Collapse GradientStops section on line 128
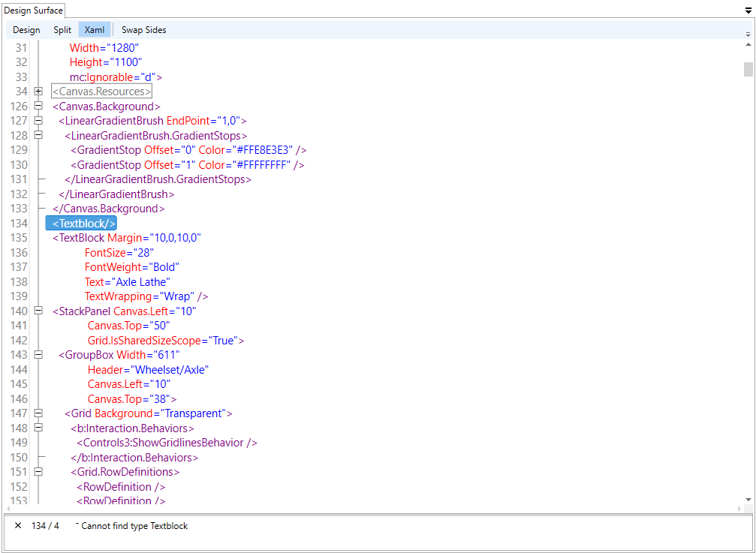This screenshot has width=756, height=553. (38, 135)
